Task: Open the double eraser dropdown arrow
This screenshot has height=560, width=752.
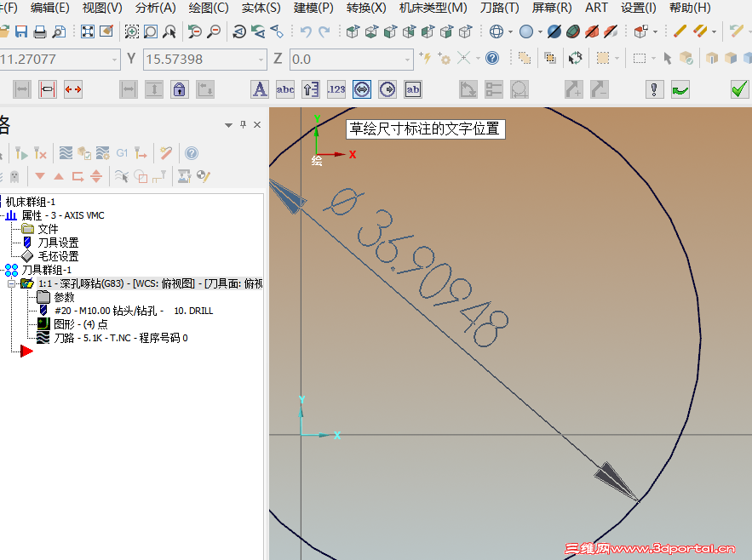Action: click(715, 32)
